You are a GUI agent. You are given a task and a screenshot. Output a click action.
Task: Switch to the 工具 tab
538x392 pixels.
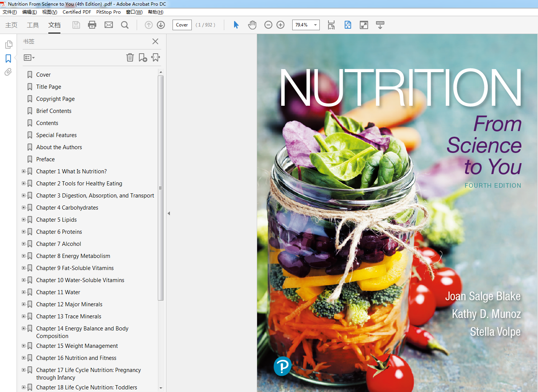point(33,25)
